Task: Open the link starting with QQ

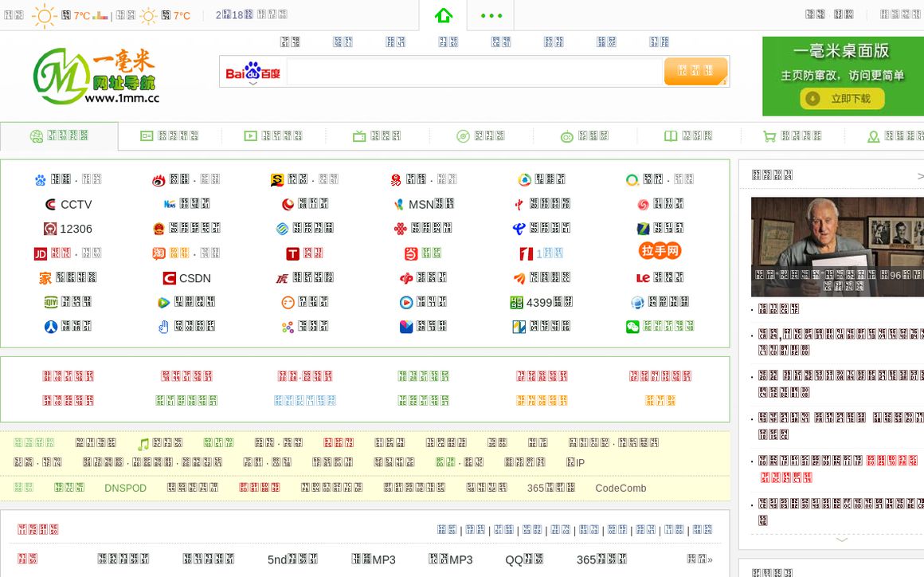Action: 524,559
